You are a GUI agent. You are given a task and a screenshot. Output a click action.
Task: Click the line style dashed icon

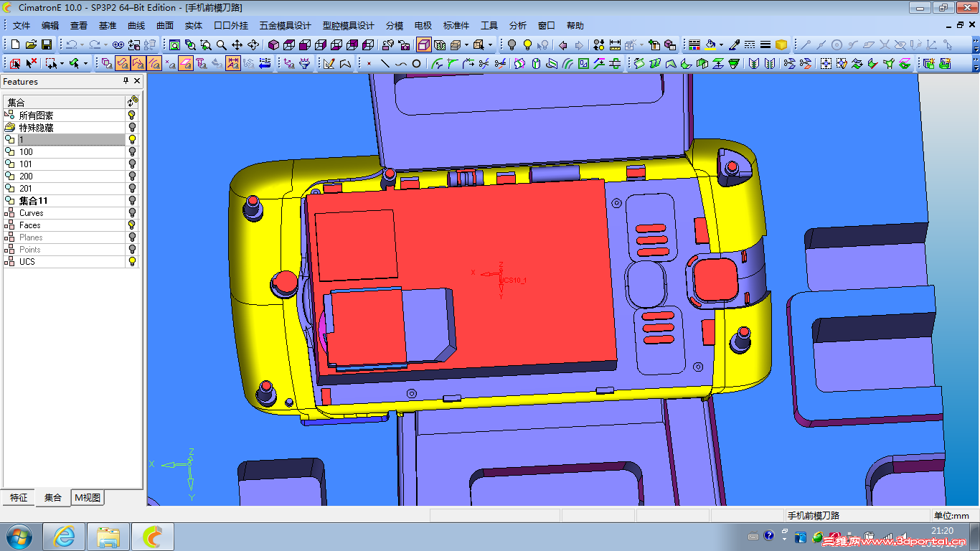[x=750, y=44]
